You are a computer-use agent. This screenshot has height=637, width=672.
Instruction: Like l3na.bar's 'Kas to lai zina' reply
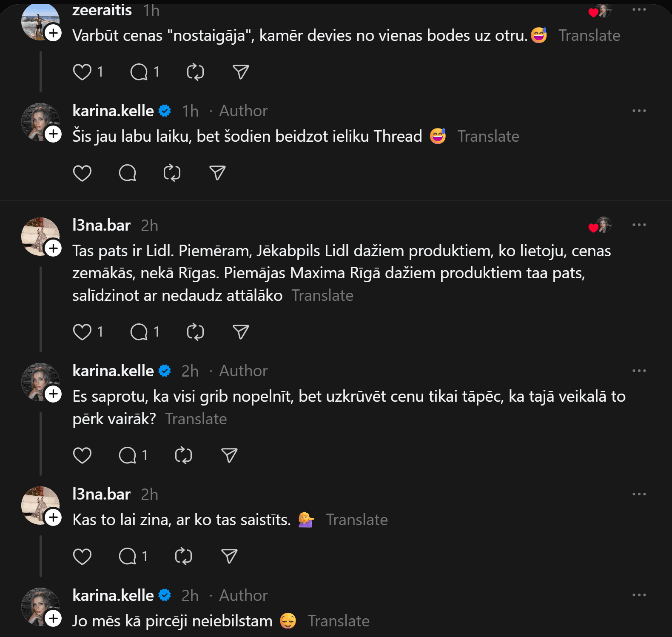(x=82, y=556)
